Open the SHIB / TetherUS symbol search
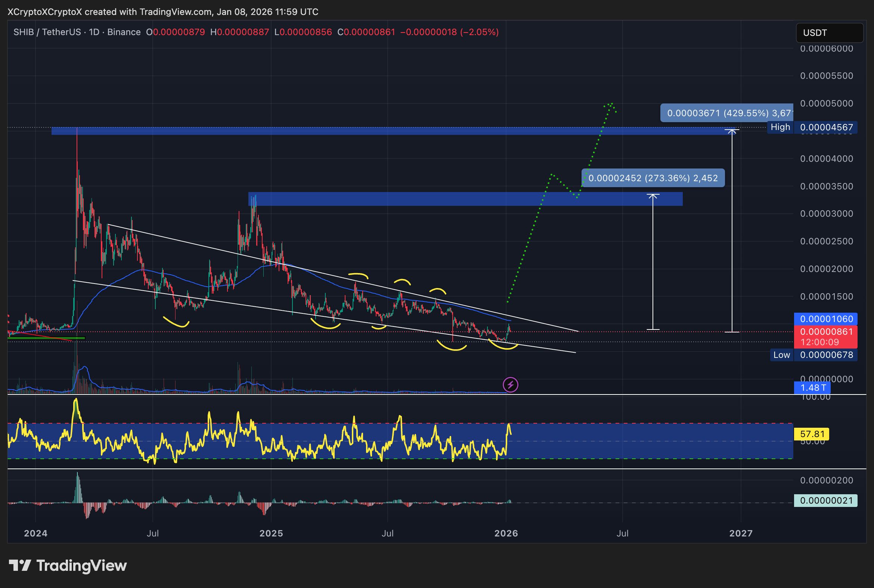The image size is (874, 588). pyautogui.click(x=49, y=32)
